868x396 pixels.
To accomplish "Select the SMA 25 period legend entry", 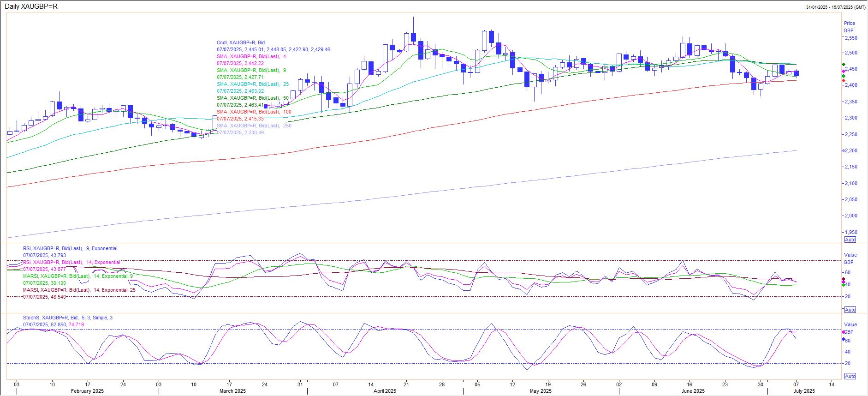I will click(x=253, y=84).
